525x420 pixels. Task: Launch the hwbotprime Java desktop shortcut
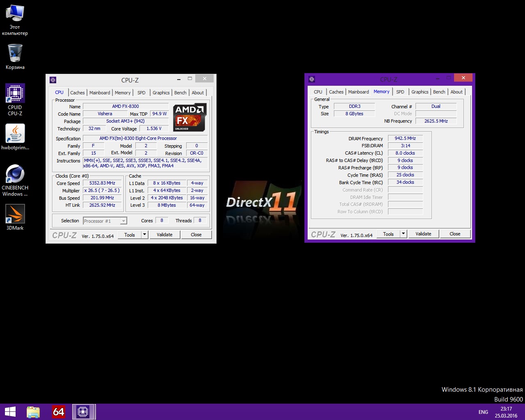[x=15, y=137]
